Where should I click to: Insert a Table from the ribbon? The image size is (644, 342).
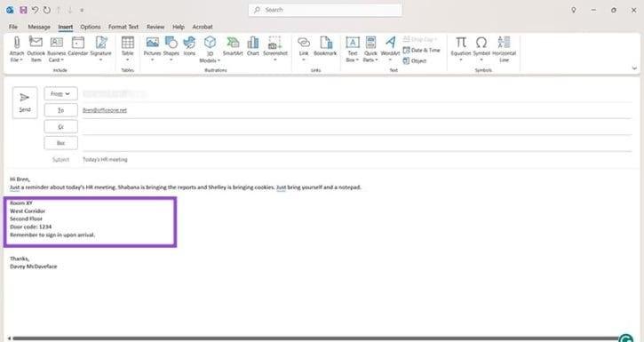(x=127, y=49)
